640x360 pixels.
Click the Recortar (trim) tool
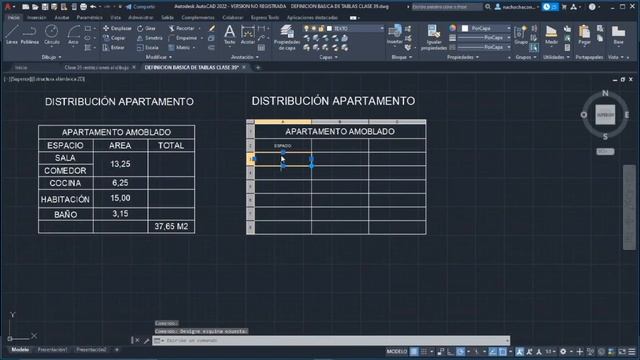click(x=182, y=28)
